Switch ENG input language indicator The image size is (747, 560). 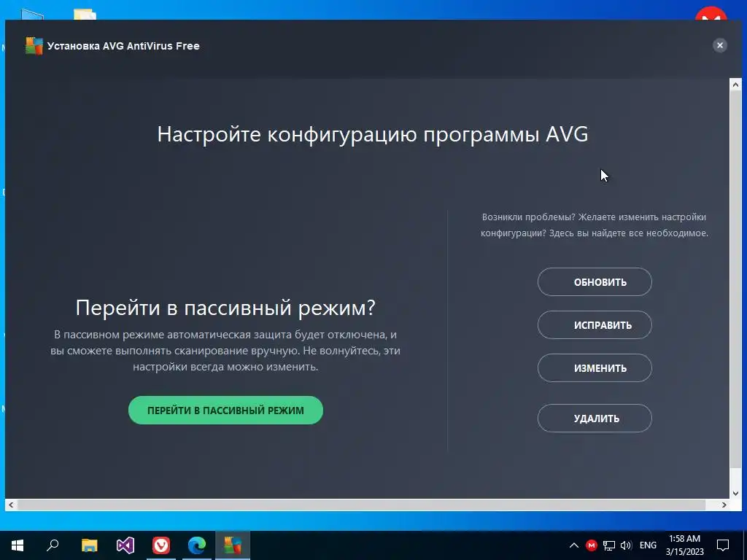(x=648, y=545)
